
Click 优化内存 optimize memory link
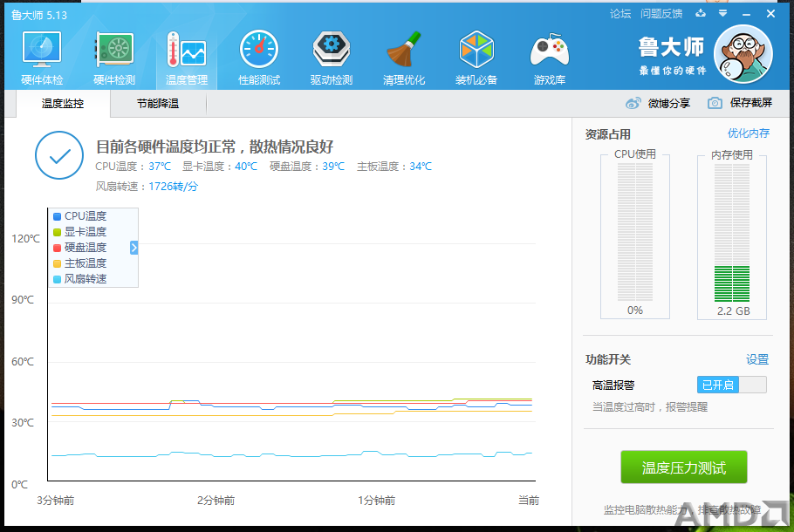[x=749, y=133]
